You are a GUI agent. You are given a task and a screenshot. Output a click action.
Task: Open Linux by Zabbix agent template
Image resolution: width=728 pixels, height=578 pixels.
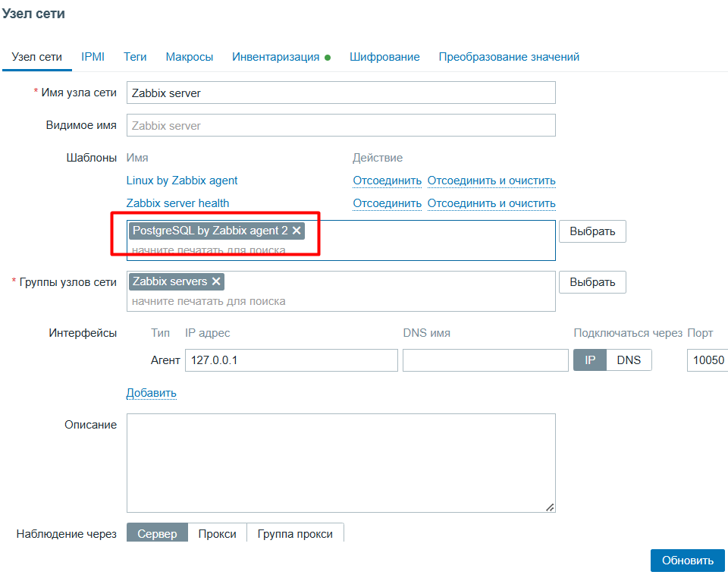182,181
